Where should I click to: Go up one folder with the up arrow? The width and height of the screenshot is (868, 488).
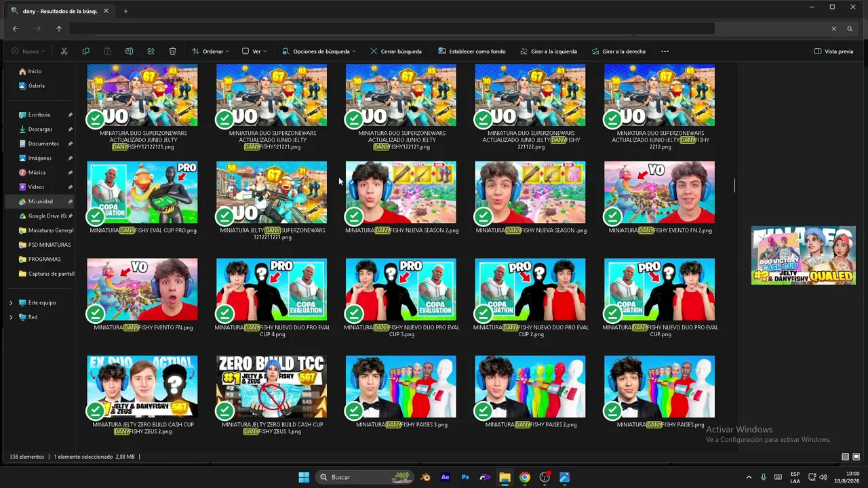coord(59,28)
